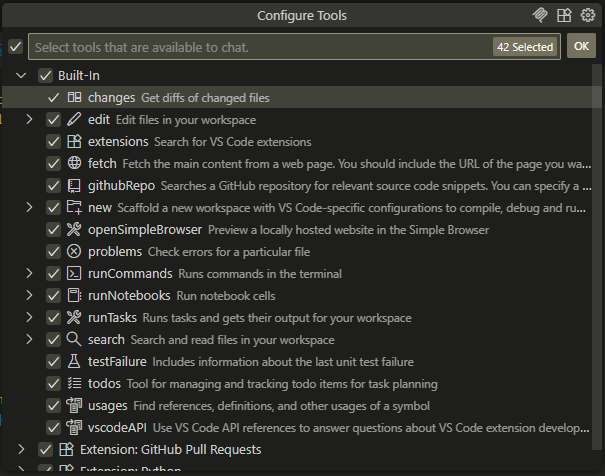Click the extensions install icon in title bar
This screenshot has height=476, width=605.
564,15
